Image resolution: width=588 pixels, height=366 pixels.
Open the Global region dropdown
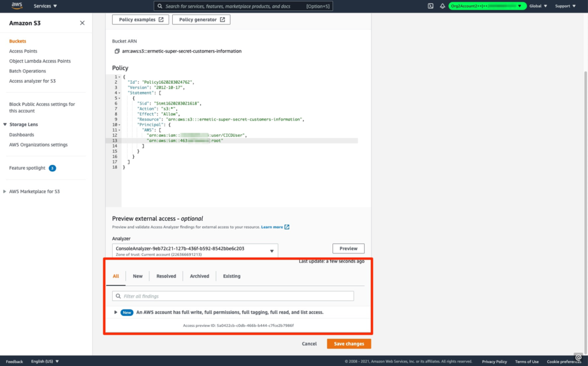pyautogui.click(x=538, y=6)
